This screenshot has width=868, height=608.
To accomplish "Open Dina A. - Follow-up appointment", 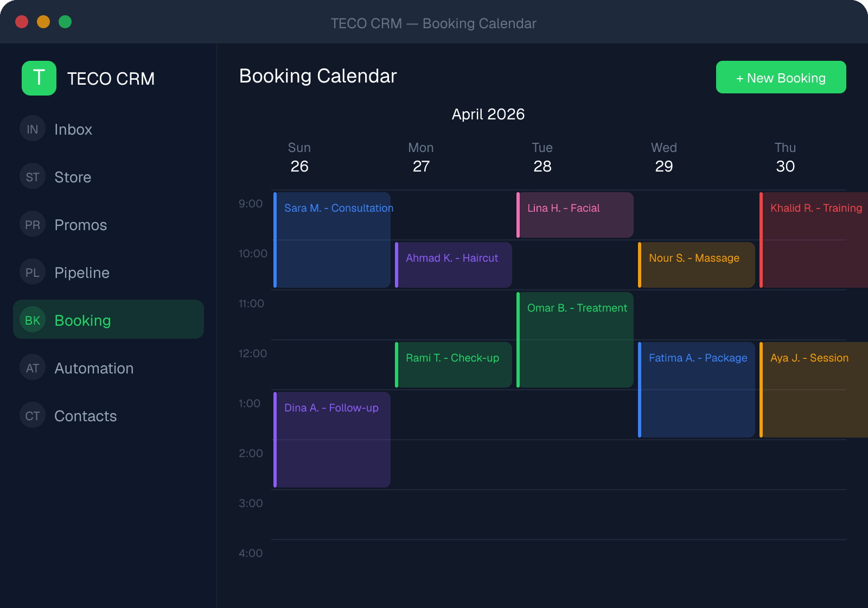I will point(332,440).
